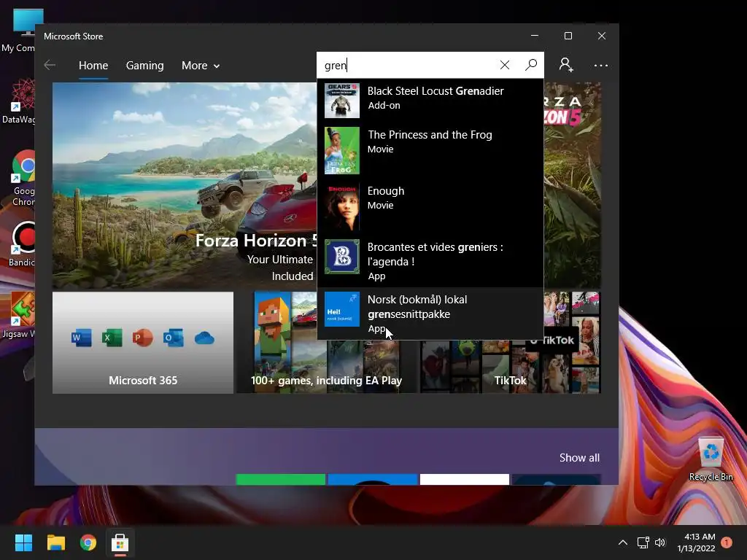Clear the search text with the X icon

[505, 65]
